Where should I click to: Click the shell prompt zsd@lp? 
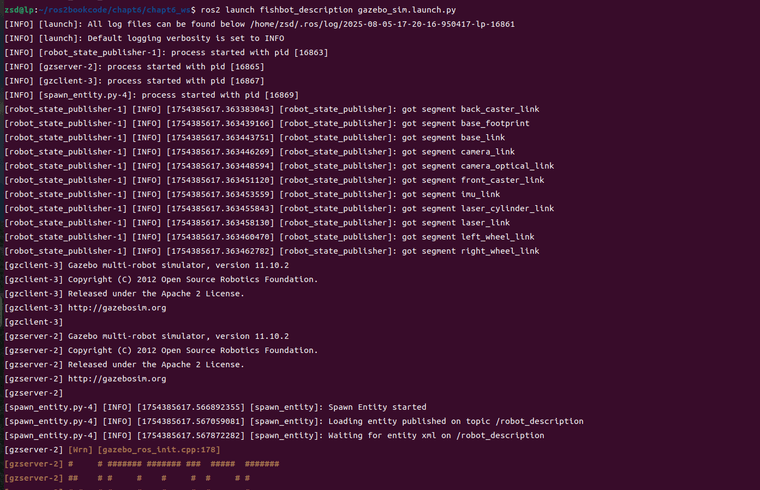pyautogui.click(x=18, y=10)
